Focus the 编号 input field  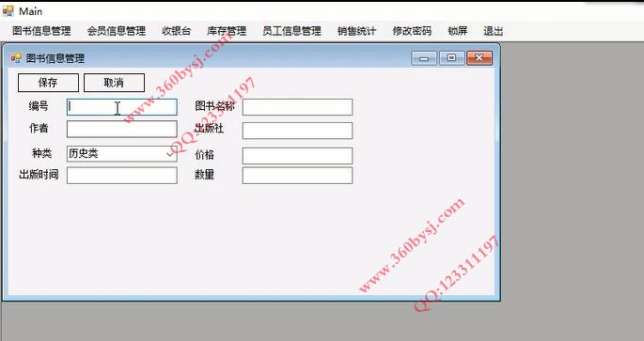click(x=122, y=107)
